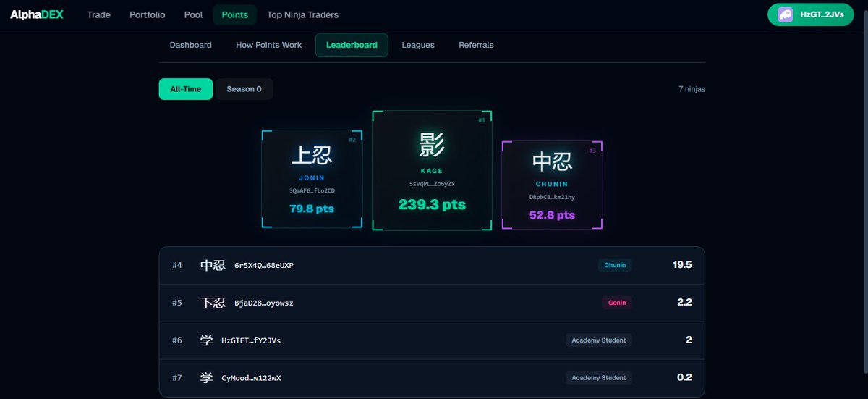868x399 pixels.
Task: Click the 19.5 points value
Action: tap(682, 265)
